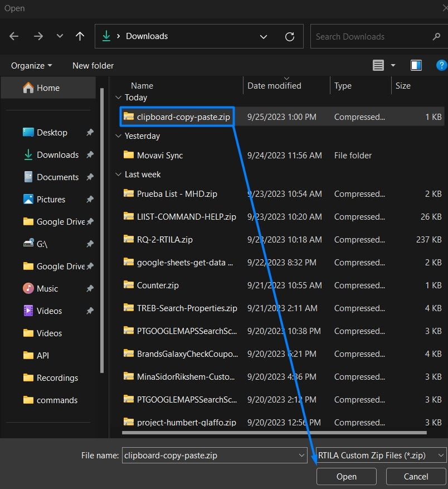Screen dimensions: 448x489
Task: Expand the File name dropdown arrow
Action: coord(301,456)
